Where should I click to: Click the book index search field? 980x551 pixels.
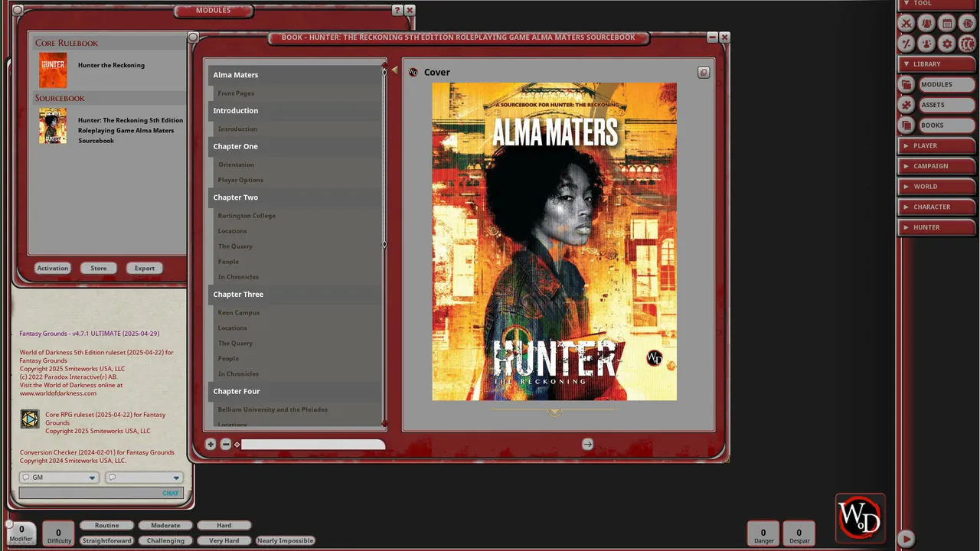coord(313,444)
